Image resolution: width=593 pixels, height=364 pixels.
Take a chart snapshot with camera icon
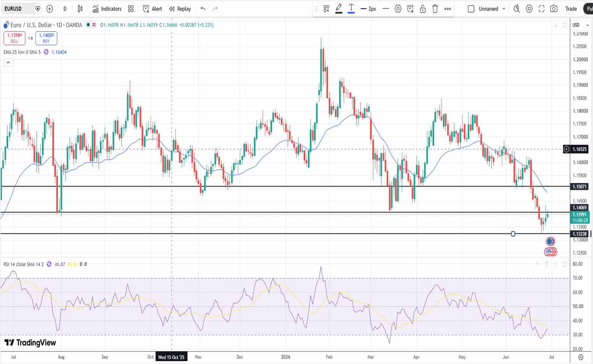coord(554,8)
